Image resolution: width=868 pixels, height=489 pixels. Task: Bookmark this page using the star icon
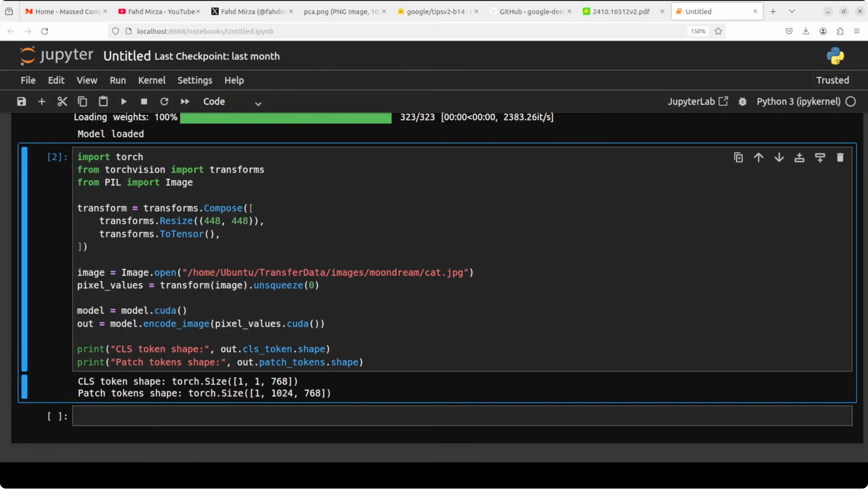(718, 31)
